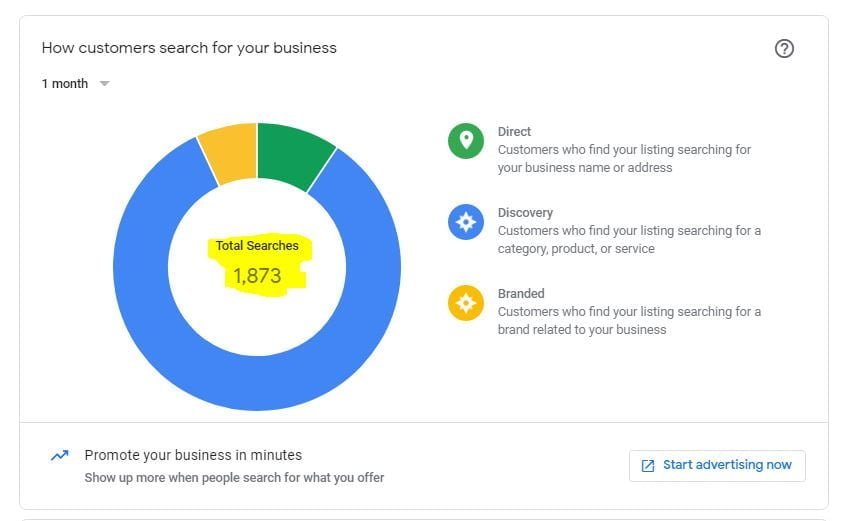Screen dimensions: 858x521
Task: Click the Branded legend label
Action: point(521,294)
